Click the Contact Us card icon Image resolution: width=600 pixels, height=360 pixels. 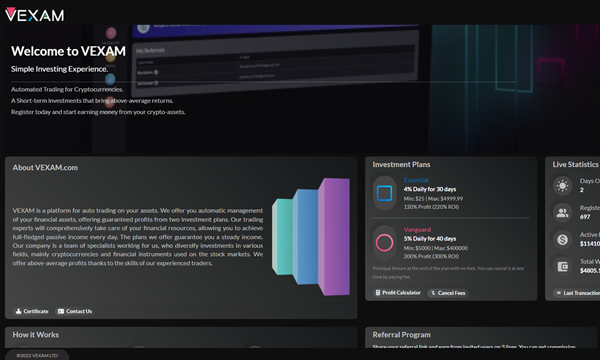(x=60, y=311)
